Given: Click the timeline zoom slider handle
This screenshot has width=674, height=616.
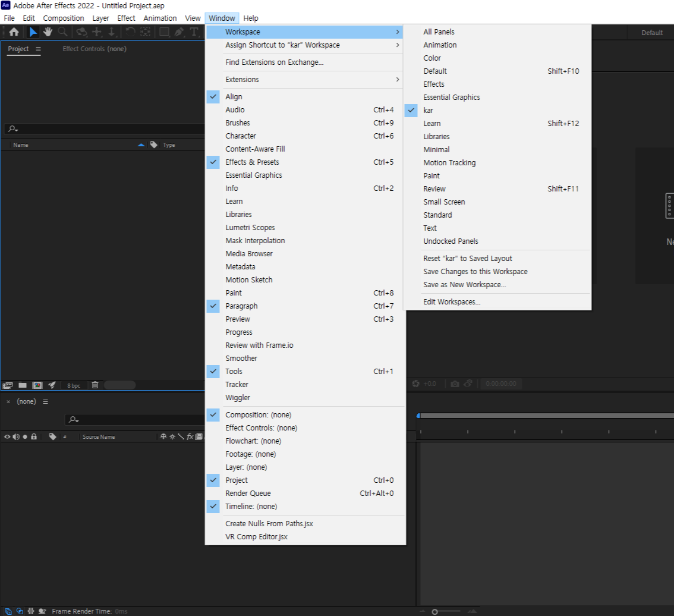Looking at the screenshot, I should (434, 612).
